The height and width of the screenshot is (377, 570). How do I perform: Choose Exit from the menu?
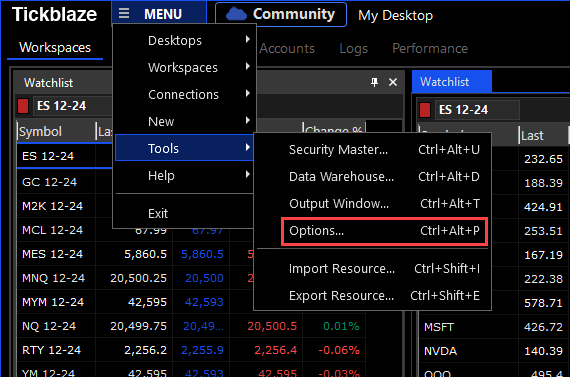(184, 213)
